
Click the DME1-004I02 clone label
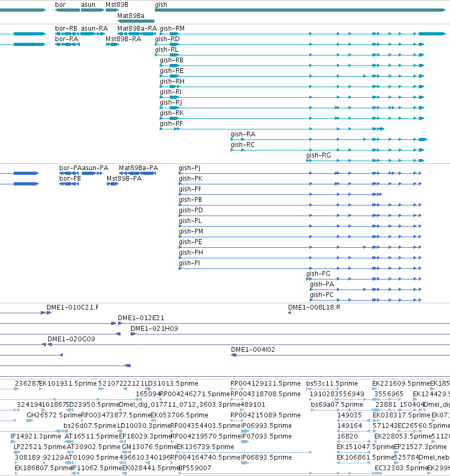point(253,350)
